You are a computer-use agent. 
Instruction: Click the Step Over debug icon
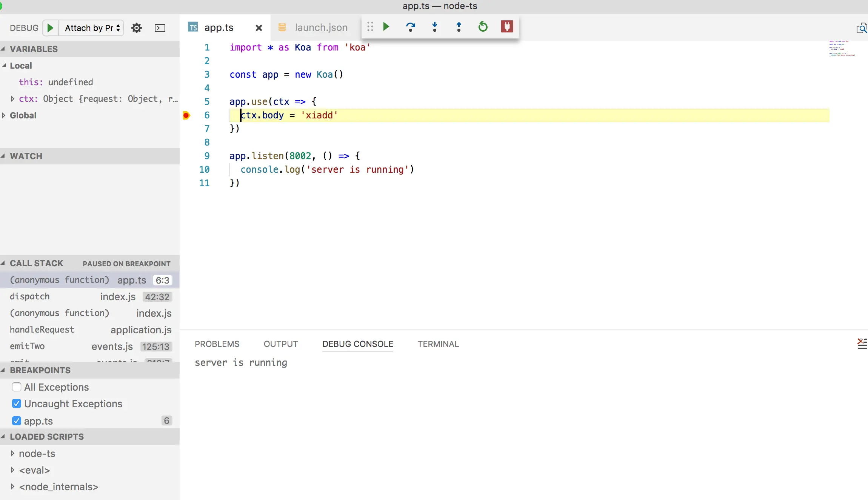[410, 27]
